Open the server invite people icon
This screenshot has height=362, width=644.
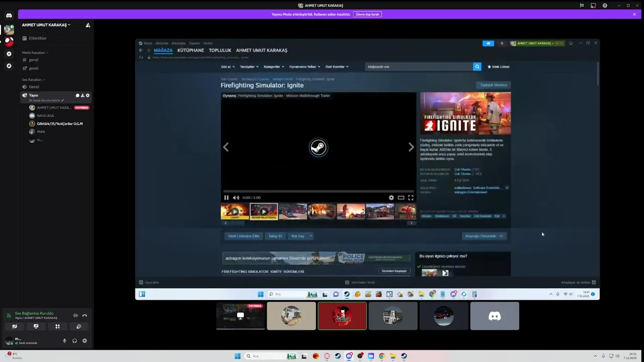[x=88, y=25]
